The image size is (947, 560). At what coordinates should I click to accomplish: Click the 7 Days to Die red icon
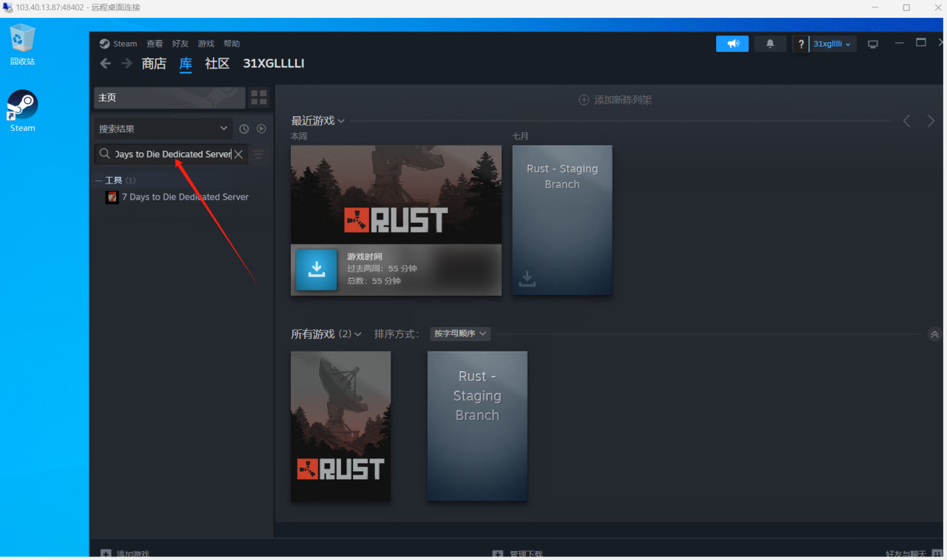(x=112, y=198)
